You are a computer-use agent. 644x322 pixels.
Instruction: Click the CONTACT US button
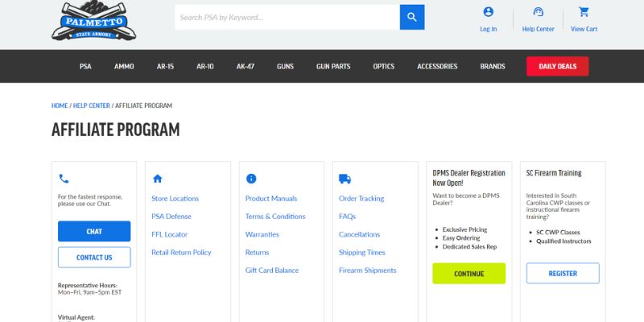point(94,258)
